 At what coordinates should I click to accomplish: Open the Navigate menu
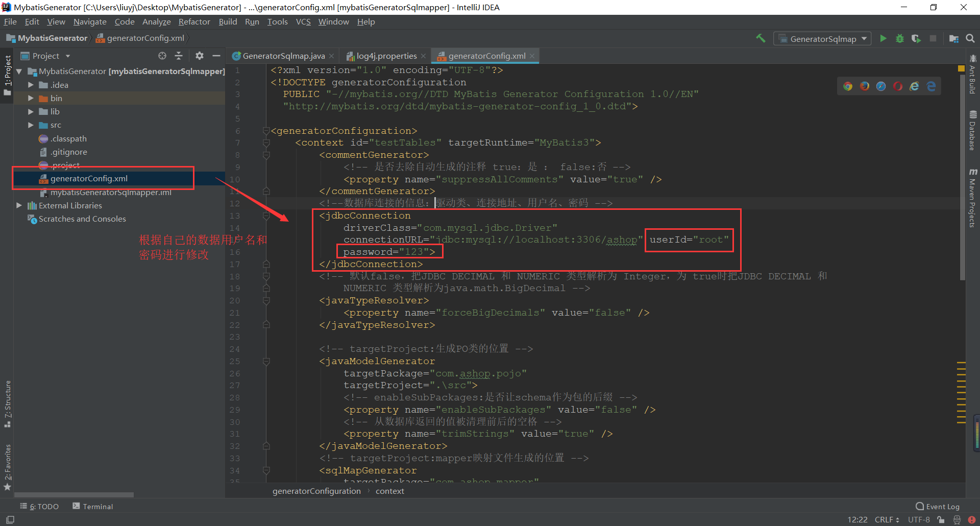(x=90, y=21)
